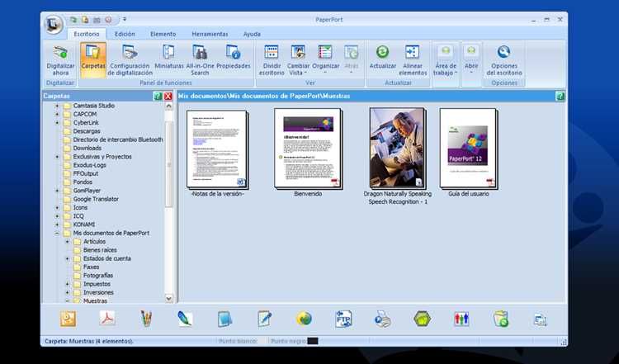This screenshot has width=619, height=364.
Task: Click Alinear elementos icon
Action: point(412,52)
